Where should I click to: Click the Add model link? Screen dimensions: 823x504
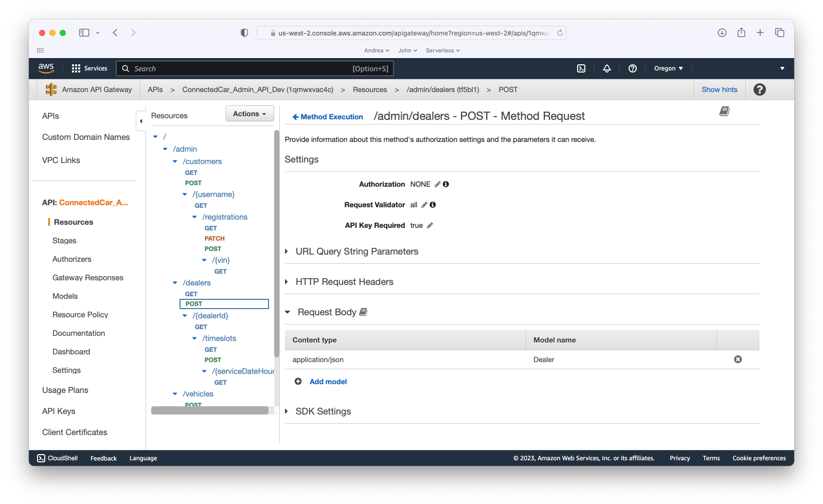(x=328, y=382)
